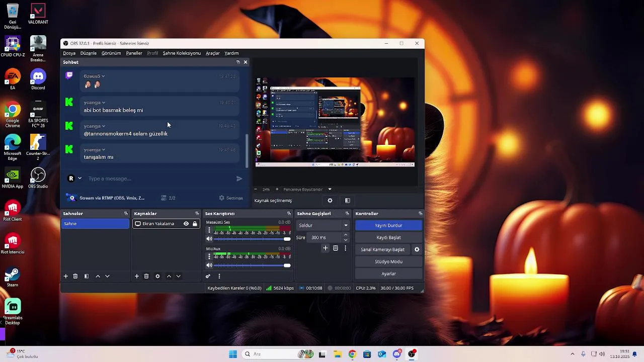The width and height of the screenshot is (644, 362).
Task: Click the chat scrollbar
Action: tap(247, 151)
